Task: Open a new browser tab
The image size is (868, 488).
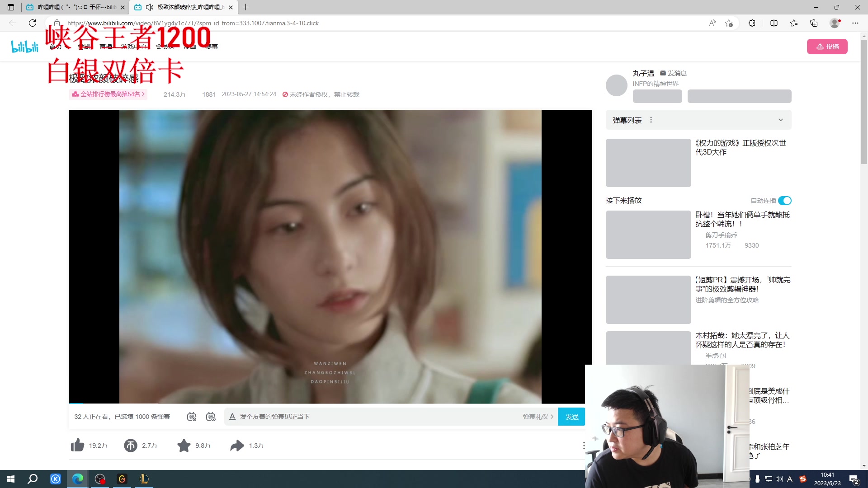Action: [x=246, y=7]
